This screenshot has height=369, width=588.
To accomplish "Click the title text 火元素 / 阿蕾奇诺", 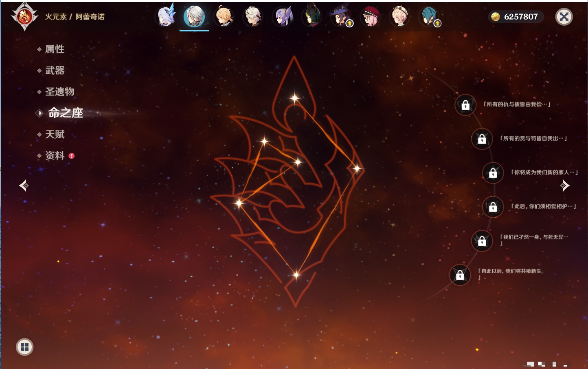I will 75,17.
